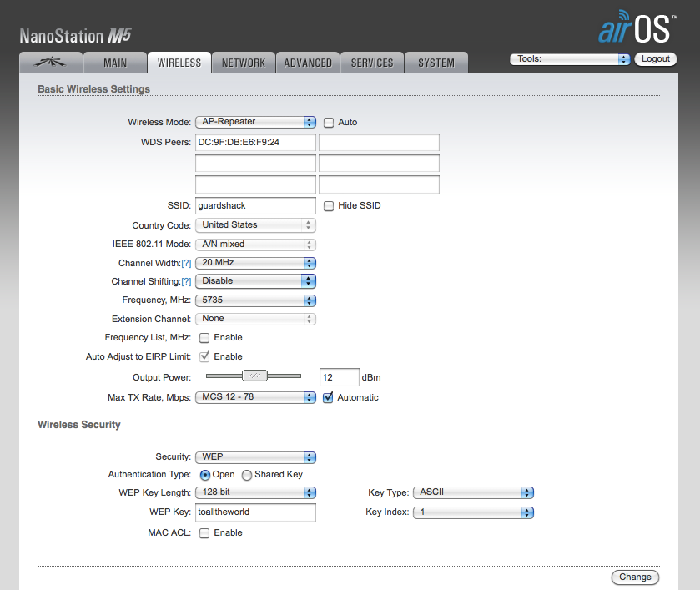Screen dimensions: 700x590
Task: Click the Change button
Action: click(x=635, y=577)
